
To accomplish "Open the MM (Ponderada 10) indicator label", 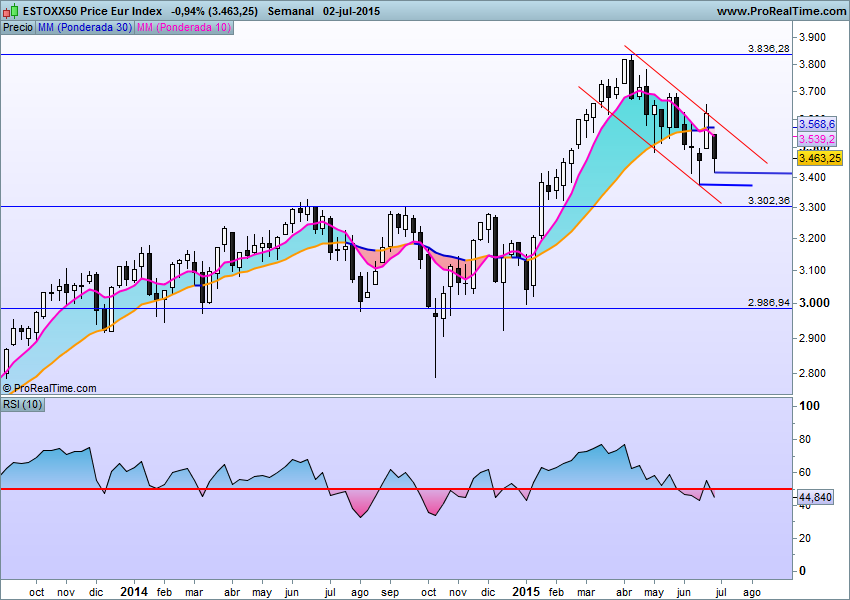I will (x=183, y=28).
